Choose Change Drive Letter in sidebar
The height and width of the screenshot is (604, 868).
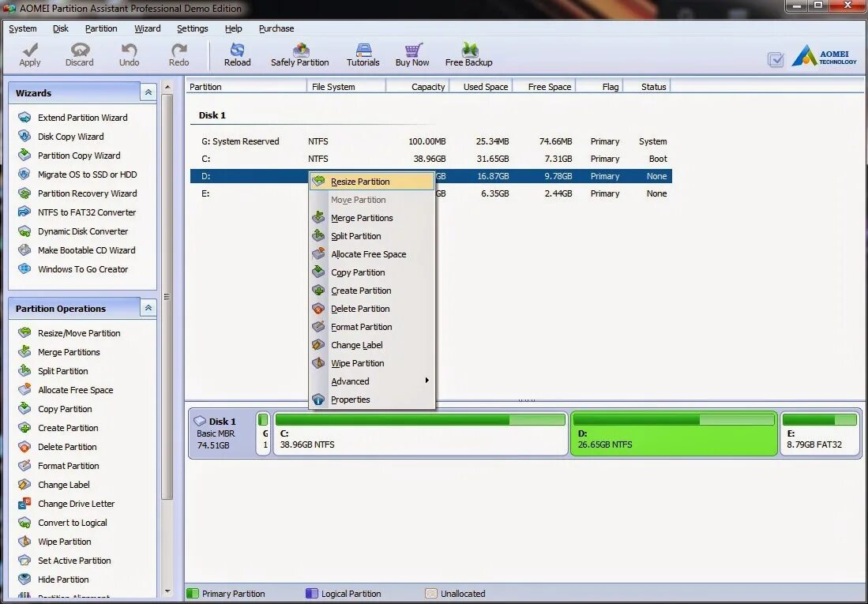[77, 504]
